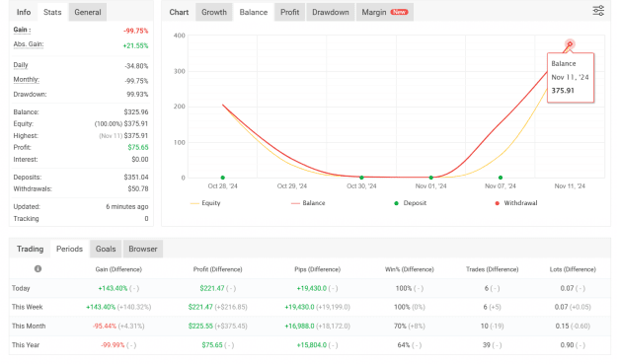
Task: Open the Margin tab marked New
Action: 385,12
